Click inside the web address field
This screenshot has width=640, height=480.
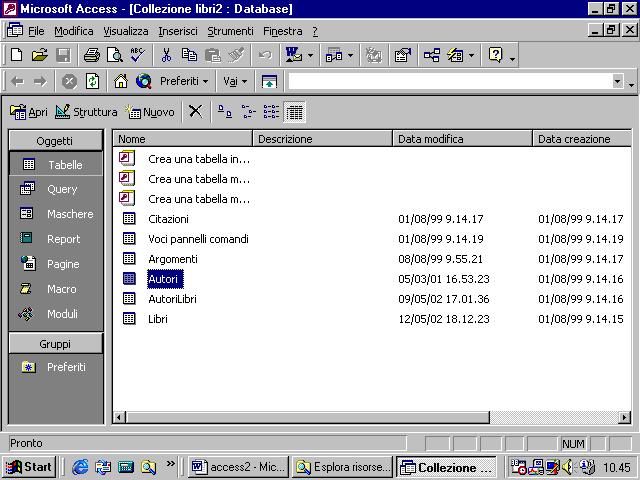point(449,82)
